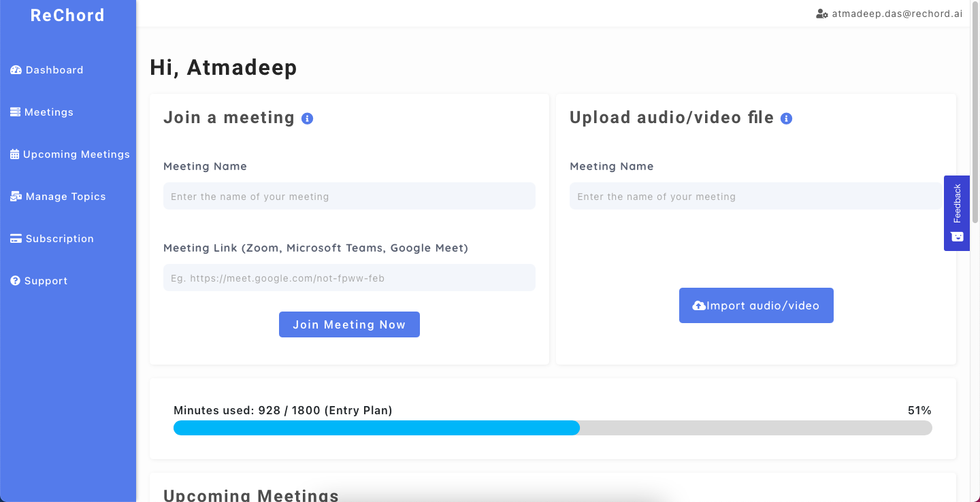The height and width of the screenshot is (502, 980).
Task: Open the Feedback side tab
Action: tap(957, 213)
